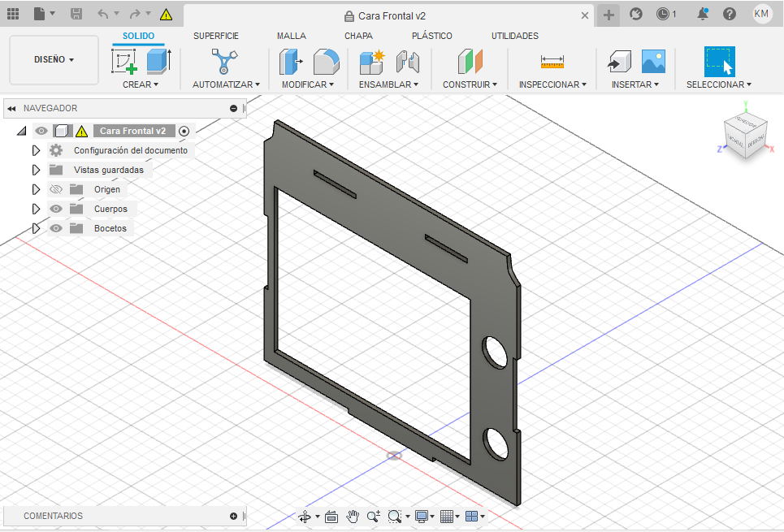Start the Create Sketch tool

click(124, 62)
